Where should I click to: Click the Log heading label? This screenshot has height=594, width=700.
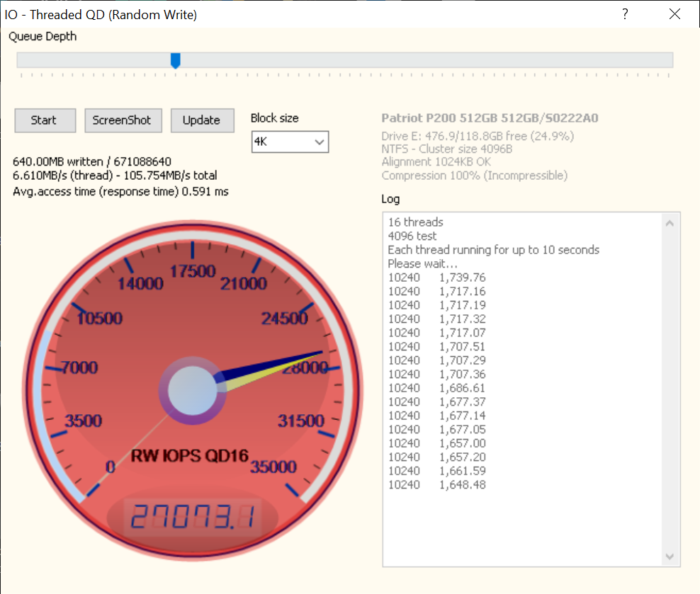[x=390, y=200]
